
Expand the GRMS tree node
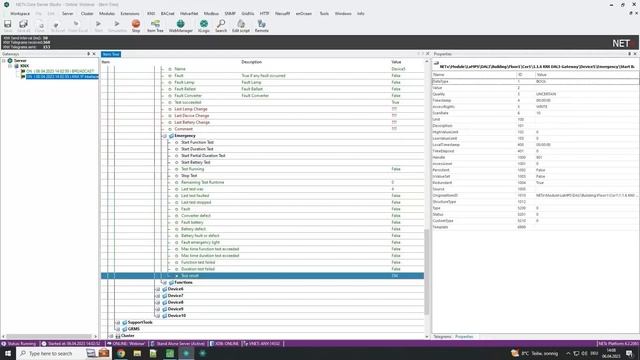(118, 329)
